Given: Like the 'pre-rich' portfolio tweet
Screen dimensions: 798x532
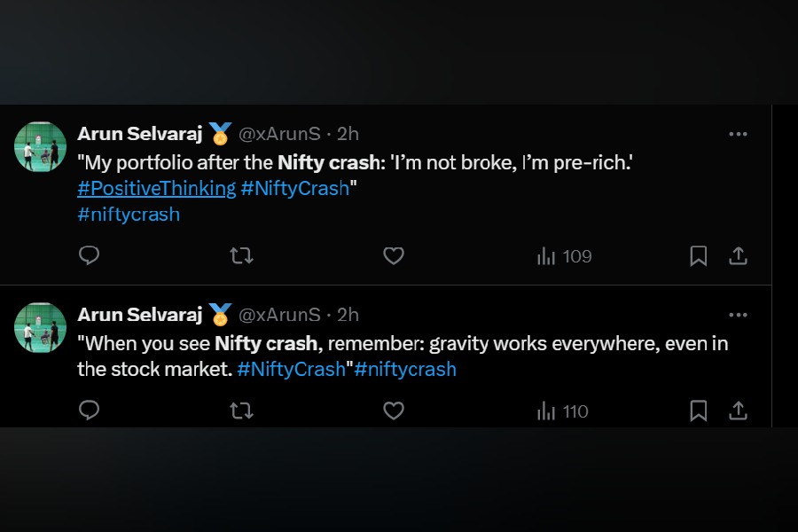Looking at the screenshot, I should tap(394, 256).
